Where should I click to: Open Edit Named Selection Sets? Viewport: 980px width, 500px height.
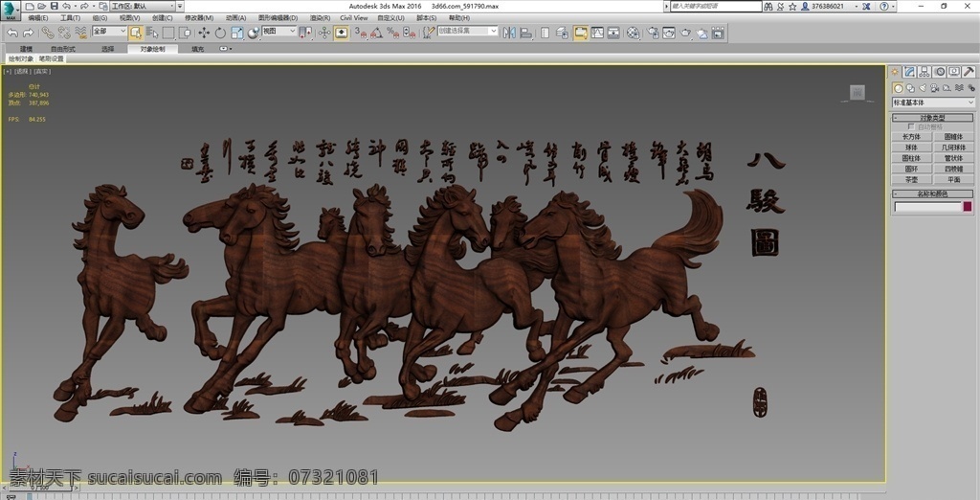pyautogui.click(x=428, y=33)
